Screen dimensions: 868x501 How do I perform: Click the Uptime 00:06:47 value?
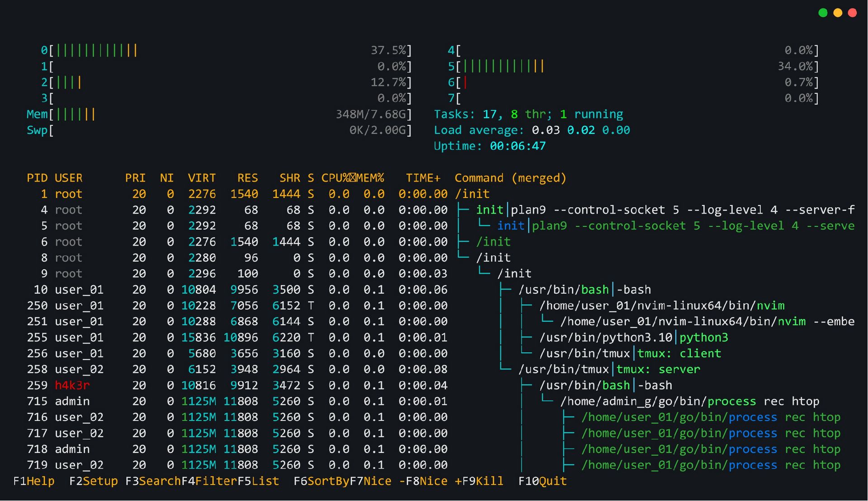pos(518,146)
